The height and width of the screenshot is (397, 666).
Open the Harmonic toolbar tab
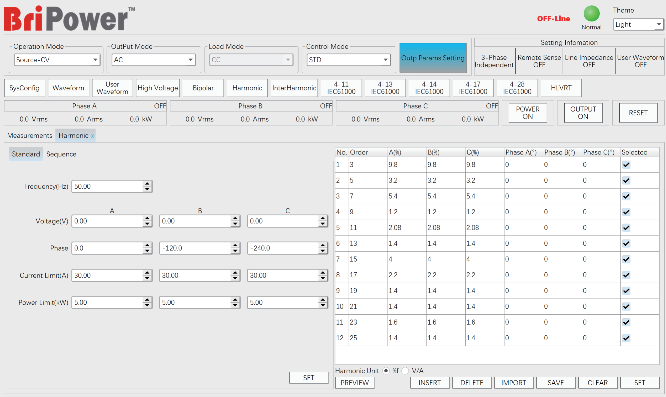pyautogui.click(x=247, y=88)
